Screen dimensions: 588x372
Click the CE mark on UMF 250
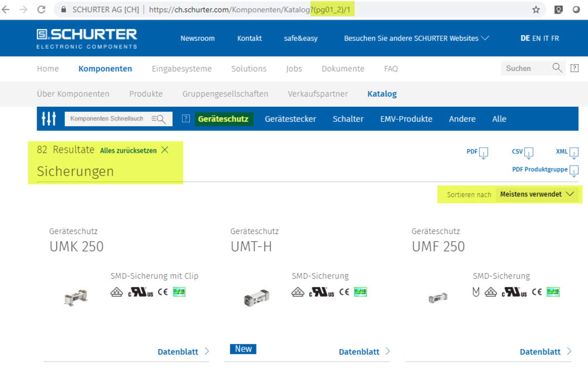click(537, 292)
